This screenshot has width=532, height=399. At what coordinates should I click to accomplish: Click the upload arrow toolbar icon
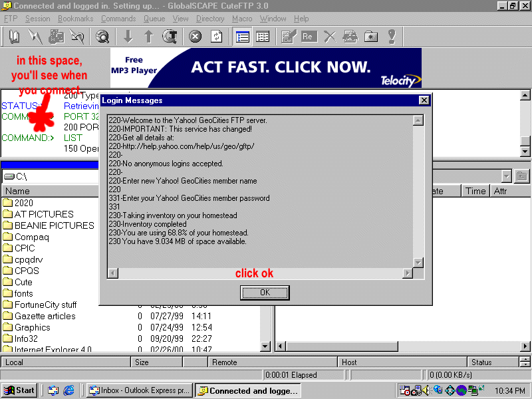pyautogui.click(x=149, y=37)
